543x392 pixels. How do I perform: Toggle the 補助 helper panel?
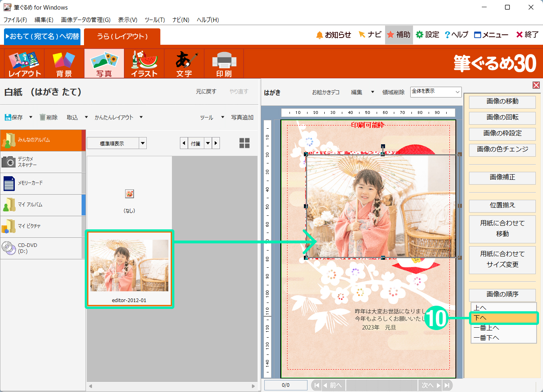[x=399, y=35]
